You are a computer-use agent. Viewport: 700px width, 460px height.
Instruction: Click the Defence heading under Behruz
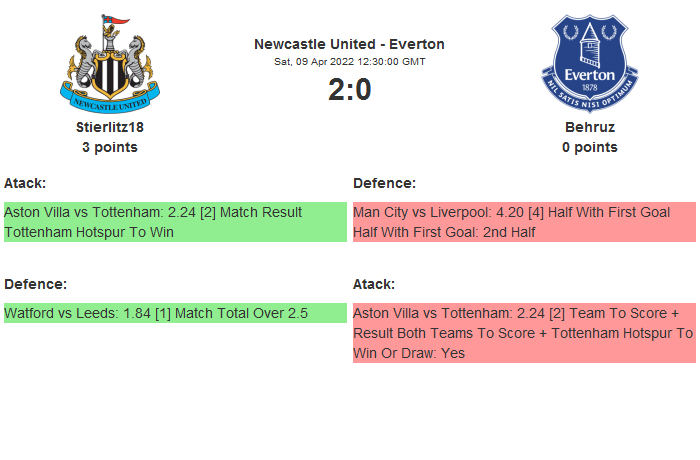pyautogui.click(x=385, y=183)
